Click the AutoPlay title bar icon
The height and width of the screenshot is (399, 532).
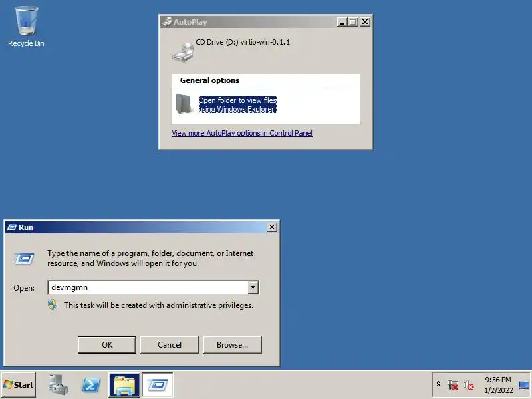coord(167,22)
